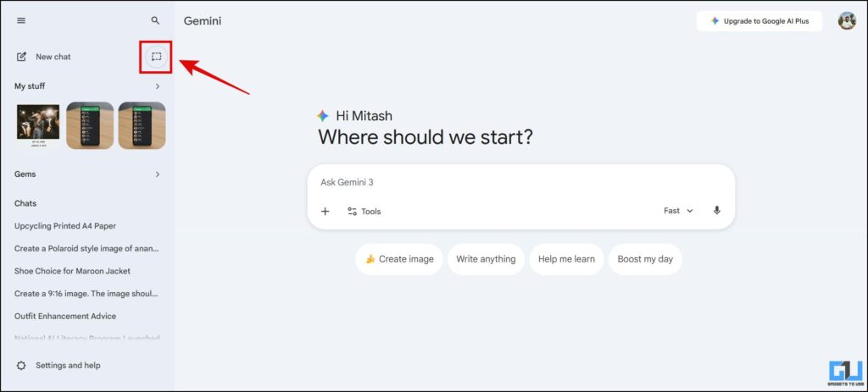
Task: Open the user profile avatar
Action: pos(847,20)
